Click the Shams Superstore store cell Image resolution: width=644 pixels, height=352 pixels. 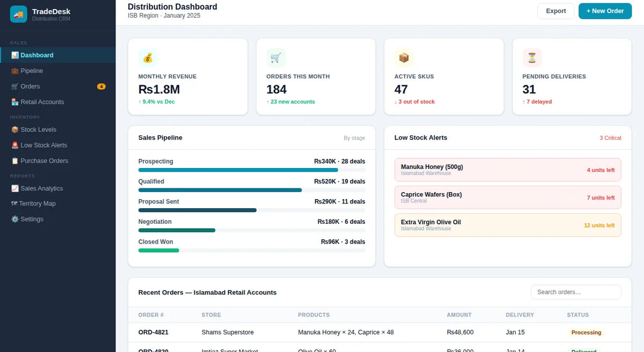tap(228, 333)
